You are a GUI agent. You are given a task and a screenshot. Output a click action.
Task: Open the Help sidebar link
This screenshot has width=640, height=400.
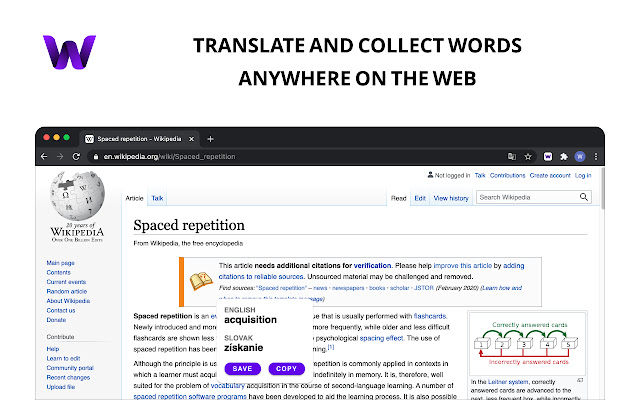point(53,349)
